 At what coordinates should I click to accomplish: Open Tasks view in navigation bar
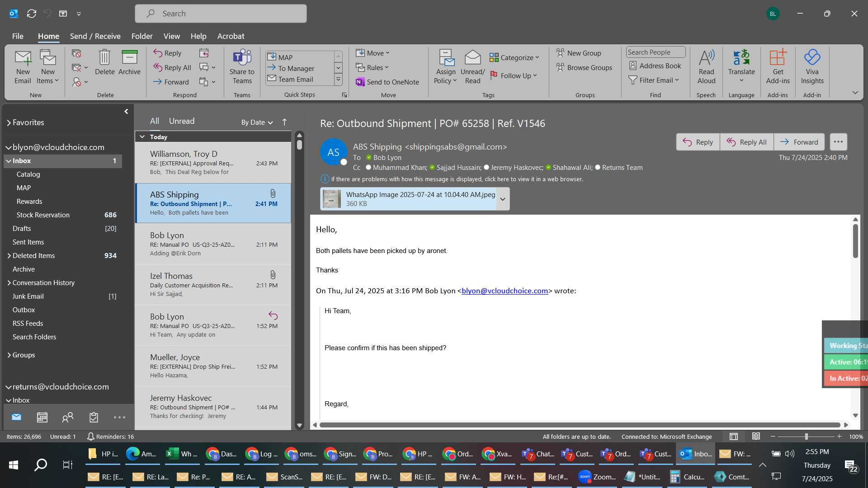pyautogui.click(x=94, y=418)
